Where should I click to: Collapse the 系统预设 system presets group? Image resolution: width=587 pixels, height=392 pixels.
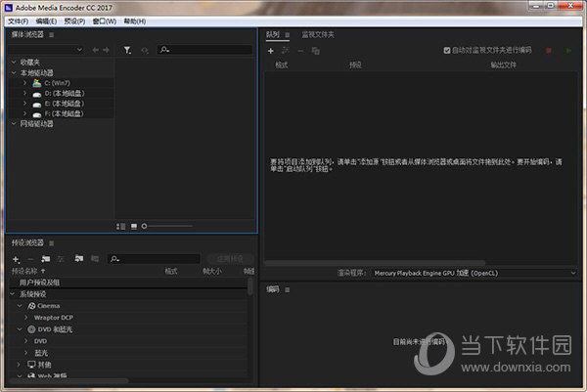(13, 294)
